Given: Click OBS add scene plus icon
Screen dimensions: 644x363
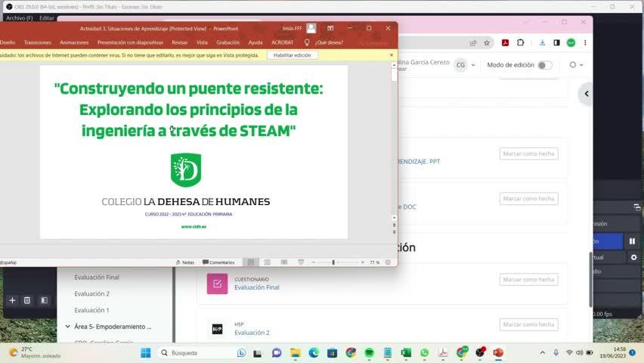Looking at the screenshot, I should [x=12, y=300].
